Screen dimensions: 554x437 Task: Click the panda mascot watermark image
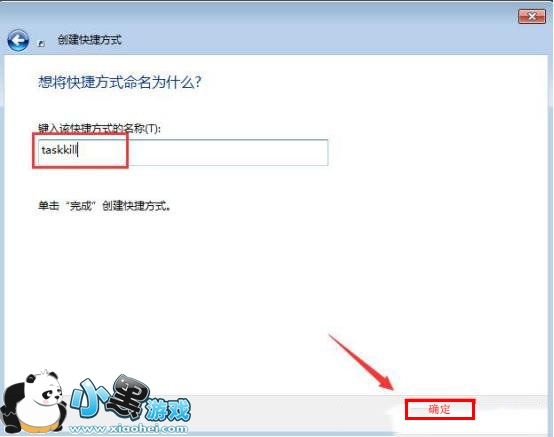[x=34, y=402]
